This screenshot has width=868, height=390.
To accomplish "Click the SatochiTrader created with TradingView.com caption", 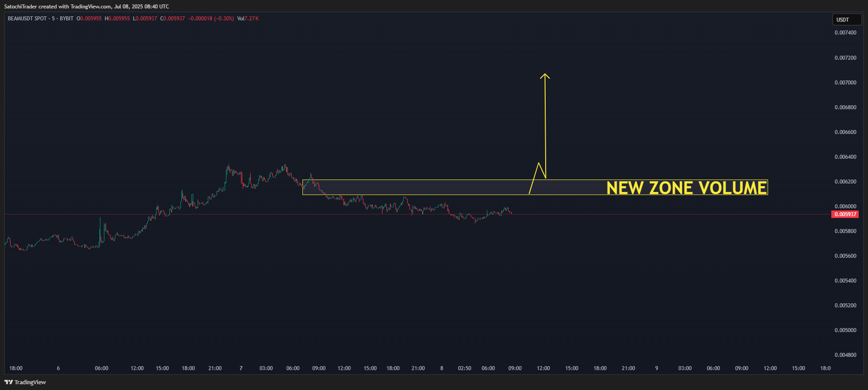I will pyautogui.click(x=87, y=7).
